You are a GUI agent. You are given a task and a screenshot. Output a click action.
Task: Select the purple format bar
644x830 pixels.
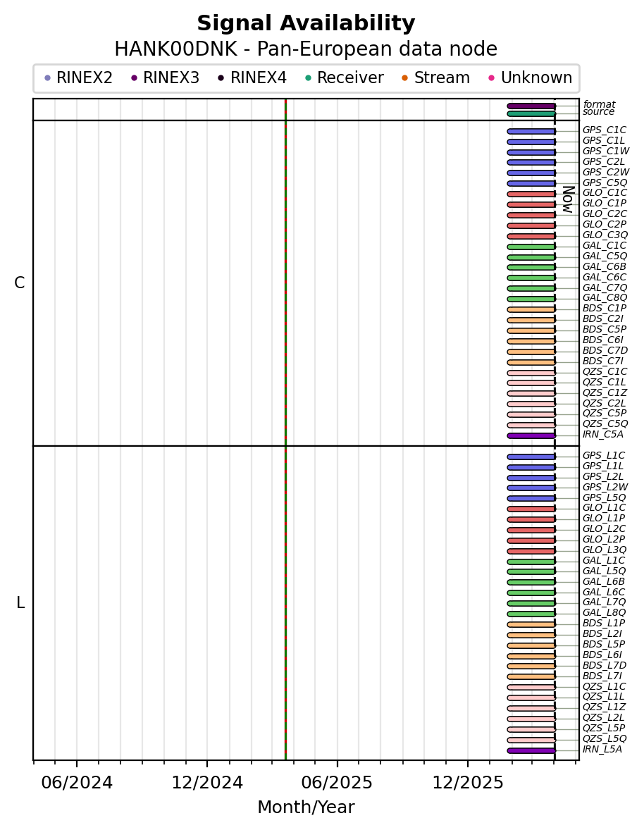point(531,106)
